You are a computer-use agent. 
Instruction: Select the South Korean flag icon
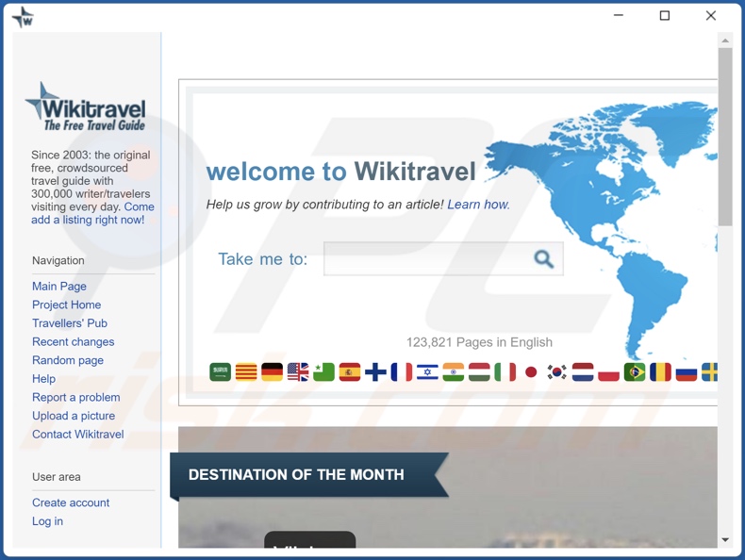pos(556,371)
